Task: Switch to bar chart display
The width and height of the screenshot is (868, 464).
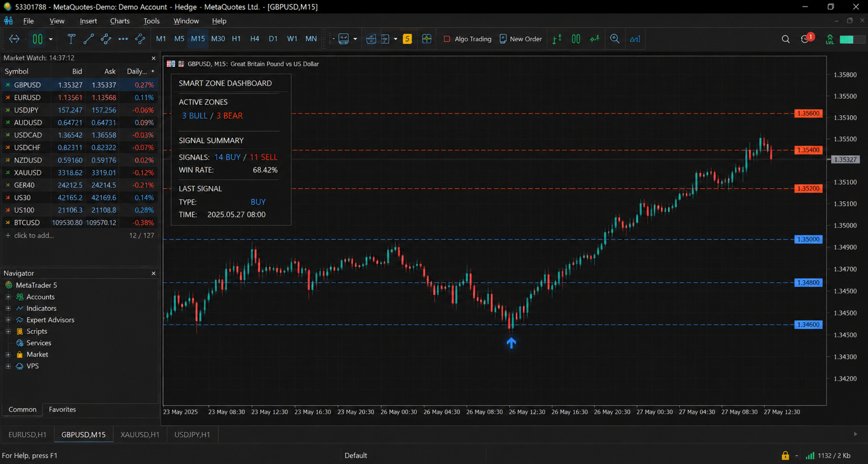Action: tap(557, 39)
